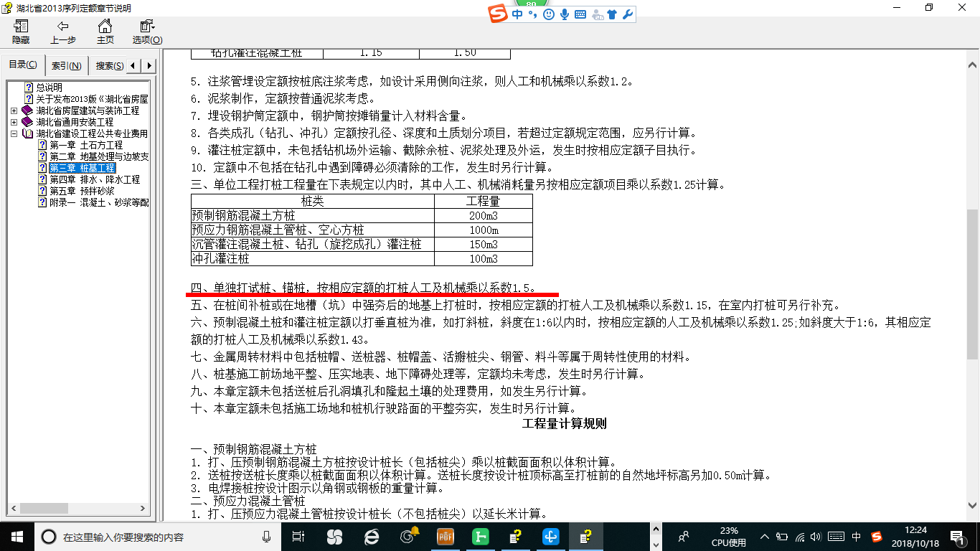Viewport: 980px width, 551px height.
Task: Select 第三章 桩基工程 topic
Action: click(82, 168)
